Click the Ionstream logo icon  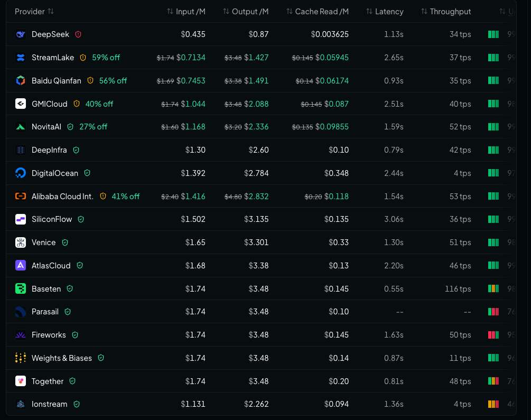pyautogui.click(x=21, y=404)
